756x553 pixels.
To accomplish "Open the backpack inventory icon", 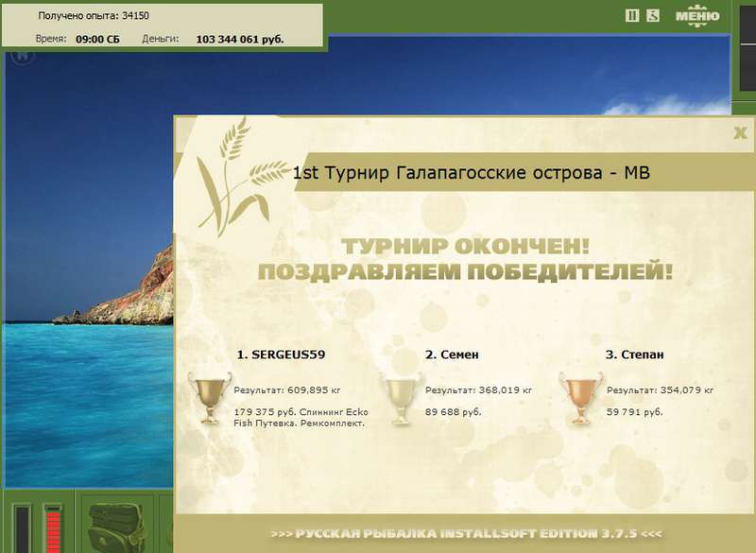I will pos(116,528).
